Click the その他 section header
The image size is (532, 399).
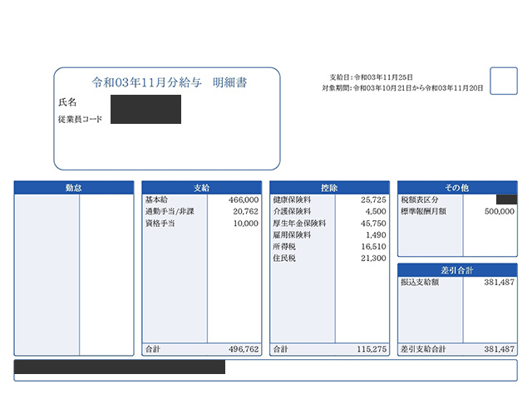[x=457, y=188]
